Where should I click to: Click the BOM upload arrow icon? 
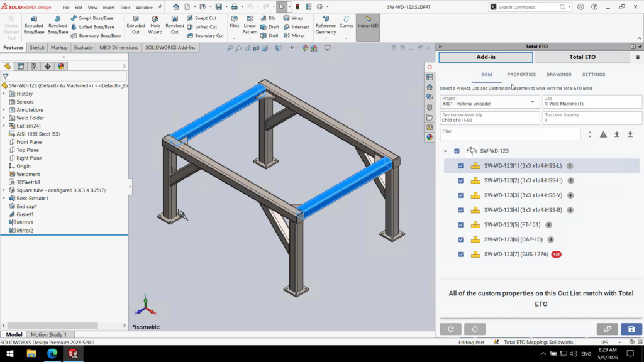[617, 134]
